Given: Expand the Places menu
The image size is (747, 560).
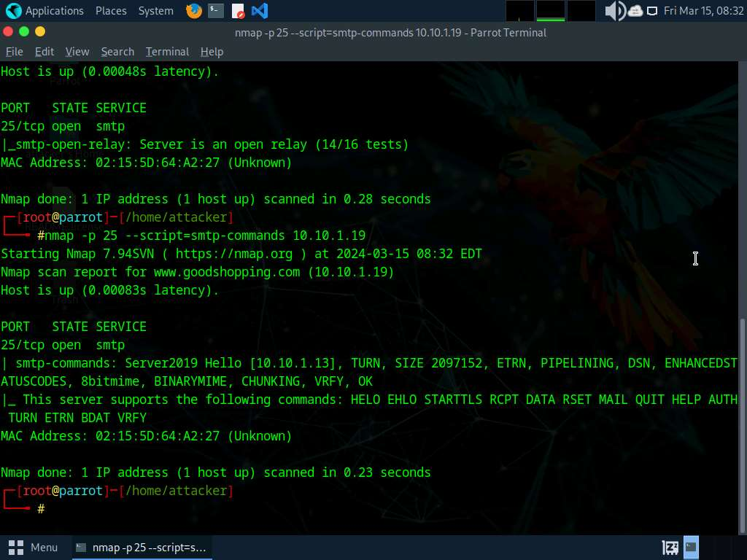Looking at the screenshot, I should (x=110, y=11).
